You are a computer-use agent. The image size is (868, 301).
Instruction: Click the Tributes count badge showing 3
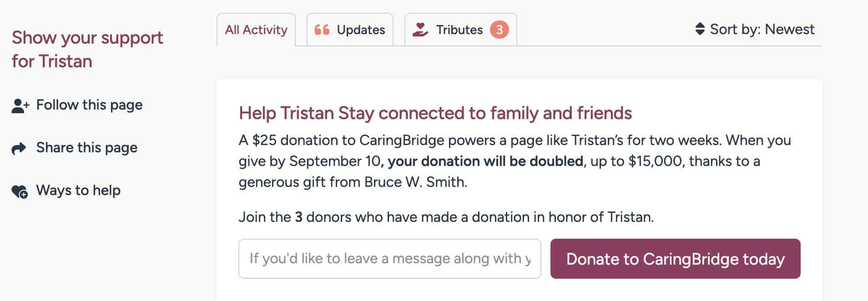pos(499,30)
